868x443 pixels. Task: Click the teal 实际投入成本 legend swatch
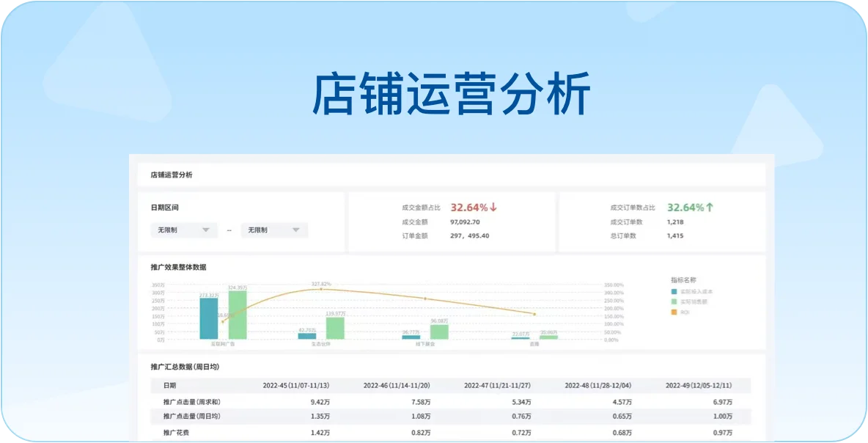coord(674,292)
